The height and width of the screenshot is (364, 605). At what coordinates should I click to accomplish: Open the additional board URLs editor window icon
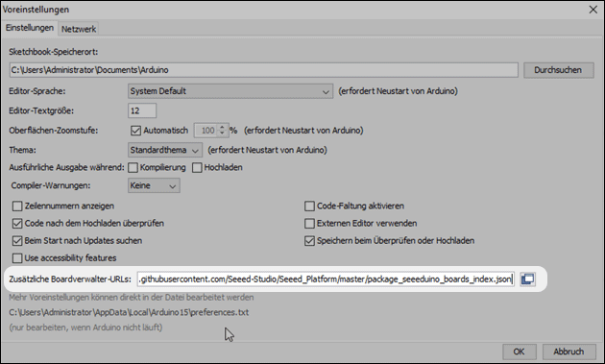[x=527, y=279]
